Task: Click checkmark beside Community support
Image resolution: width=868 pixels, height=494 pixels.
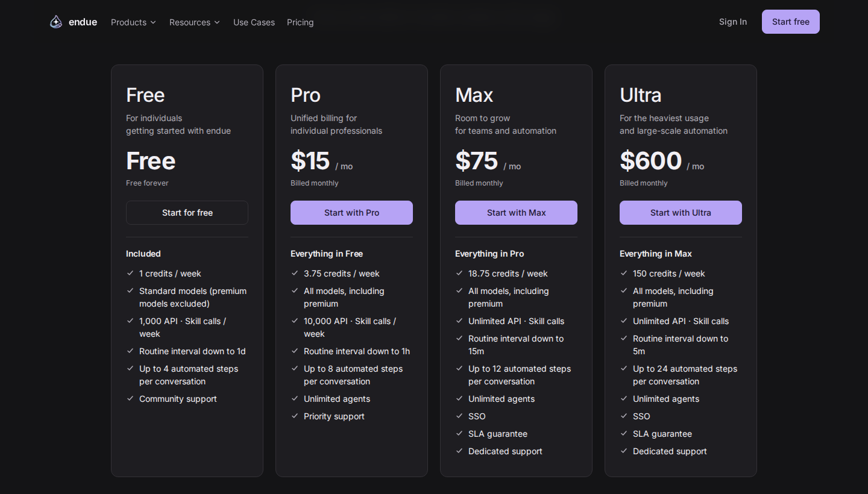Action: point(130,399)
